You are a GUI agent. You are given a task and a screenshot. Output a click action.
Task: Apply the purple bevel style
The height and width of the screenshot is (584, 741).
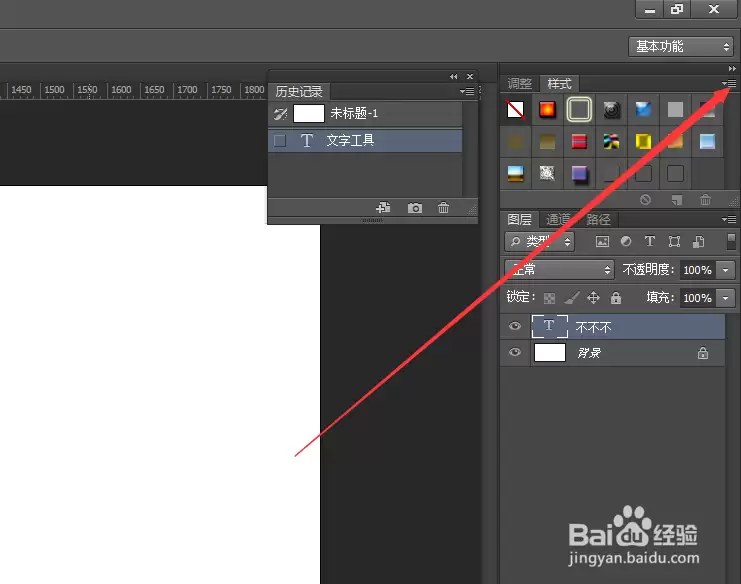pyautogui.click(x=579, y=173)
